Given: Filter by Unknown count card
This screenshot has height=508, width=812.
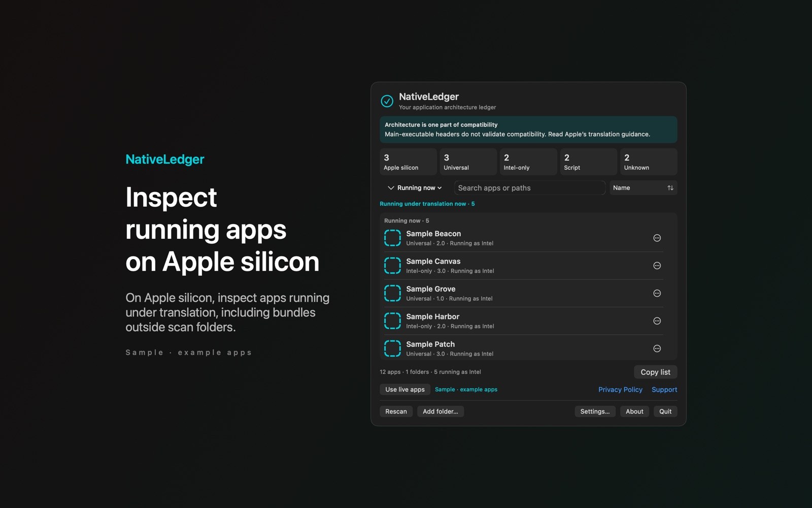Looking at the screenshot, I should coord(649,162).
